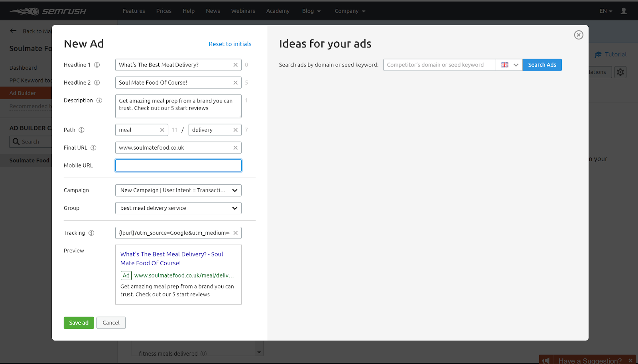This screenshot has width=638, height=364.
Task: Click the Tracking info icon
Action: 91,233
